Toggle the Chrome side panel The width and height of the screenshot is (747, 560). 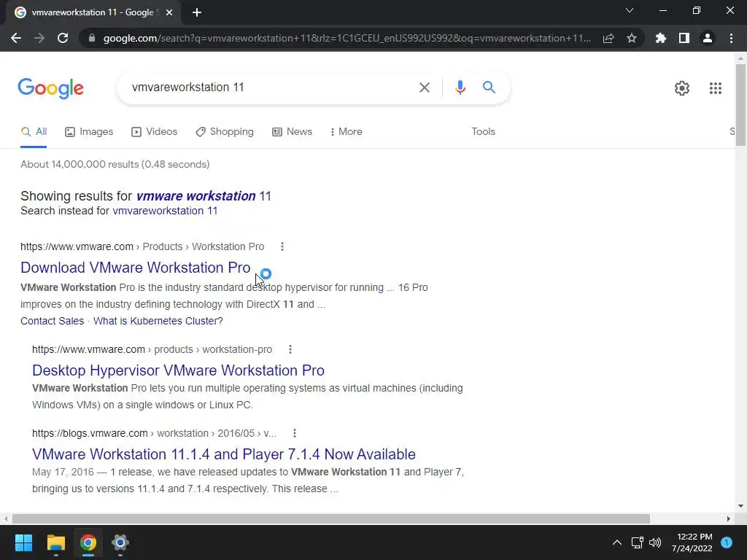pyautogui.click(x=684, y=38)
